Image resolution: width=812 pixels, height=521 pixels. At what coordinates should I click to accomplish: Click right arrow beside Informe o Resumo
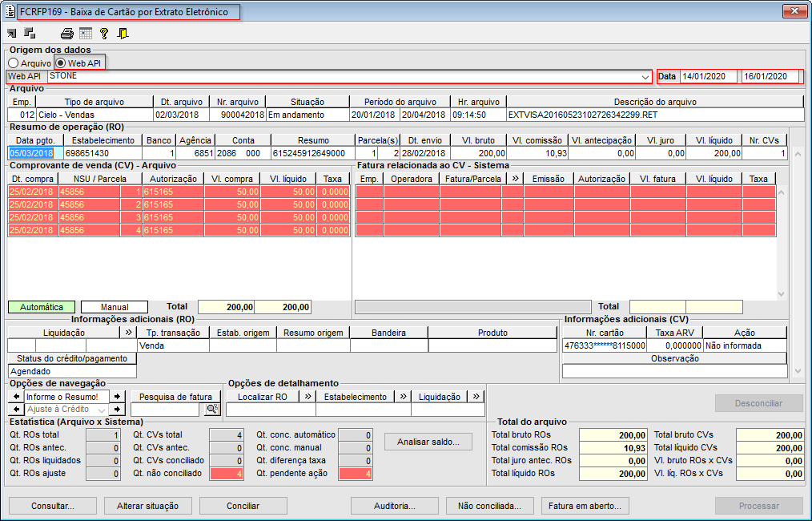tap(118, 397)
